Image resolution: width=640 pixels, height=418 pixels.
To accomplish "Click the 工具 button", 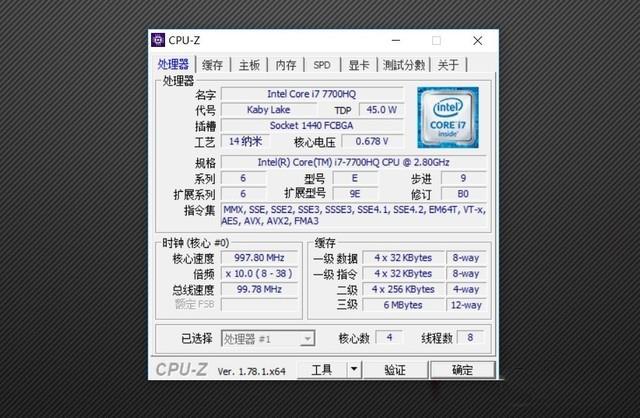I will click(x=322, y=369).
